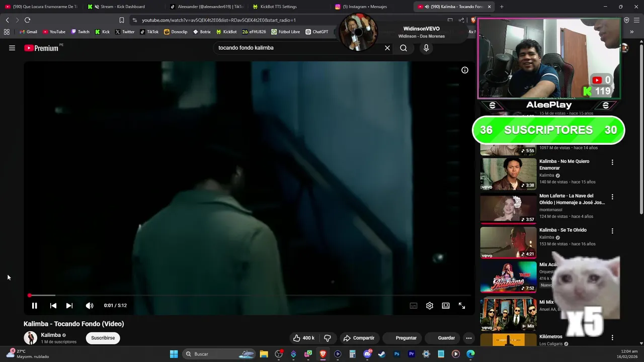Viewport: 644px width, 362px height.
Task: Switch to Stream - Kick Dashboard tab
Action: click(122, 7)
